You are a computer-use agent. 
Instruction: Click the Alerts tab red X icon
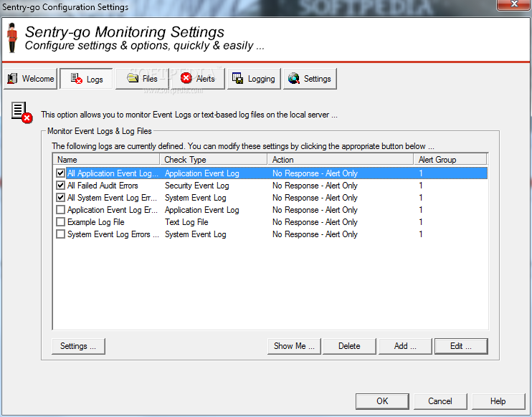pyautogui.click(x=186, y=78)
